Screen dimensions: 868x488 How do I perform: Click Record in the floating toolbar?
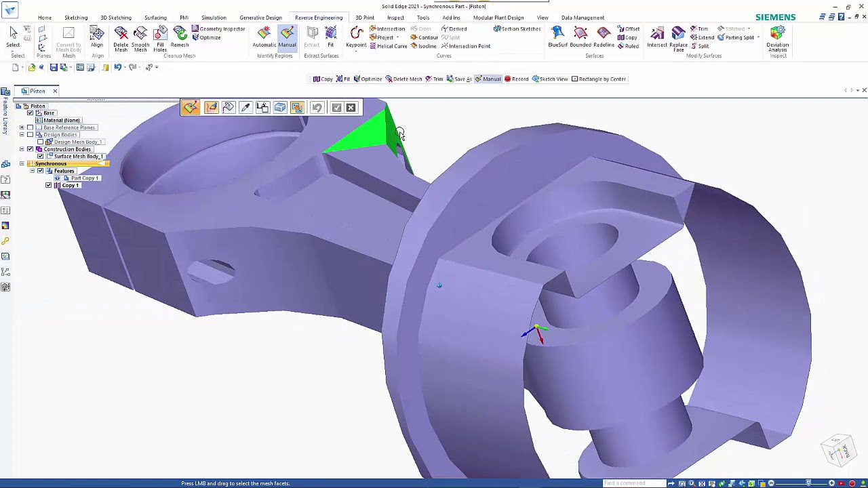[516, 79]
